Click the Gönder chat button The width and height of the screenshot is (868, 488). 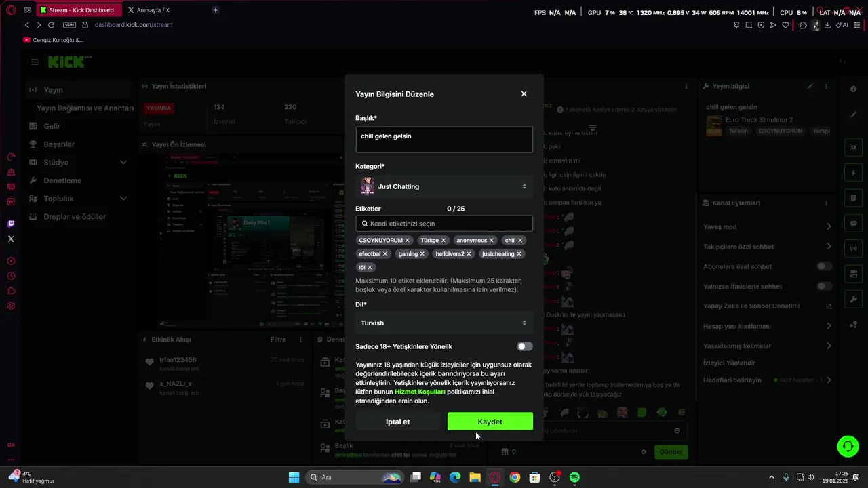pos(671,452)
